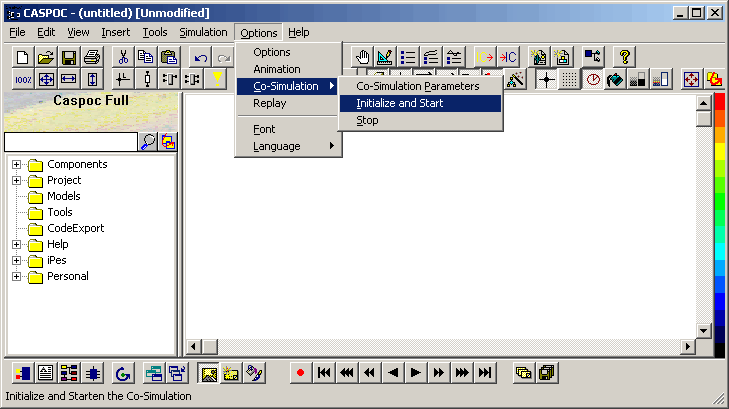The height and width of the screenshot is (409, 729).
Task: Expand the iPes tree folder
Action: [x=16, y=260]
